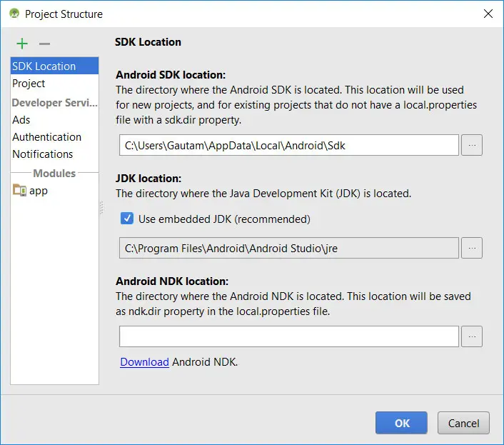Click the sidebar splitter handle

click(x=101, y=207)
